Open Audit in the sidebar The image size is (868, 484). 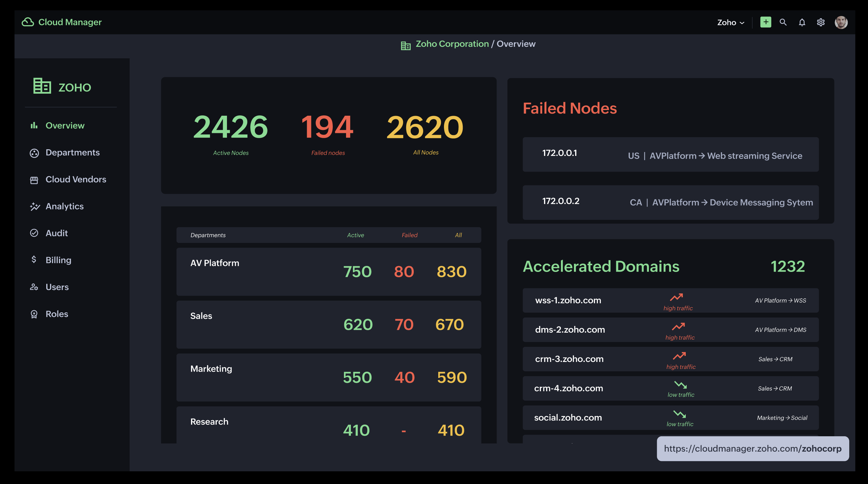tap(57, 233)
